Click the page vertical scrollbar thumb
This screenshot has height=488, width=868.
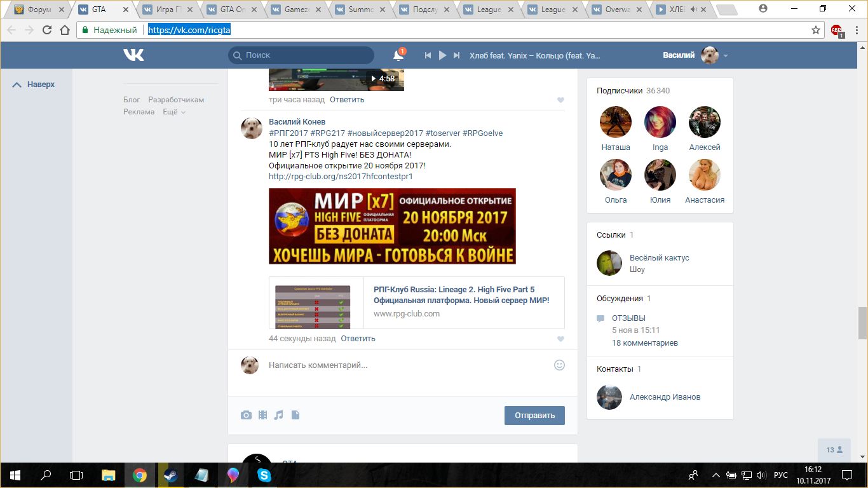pos(862,323)
